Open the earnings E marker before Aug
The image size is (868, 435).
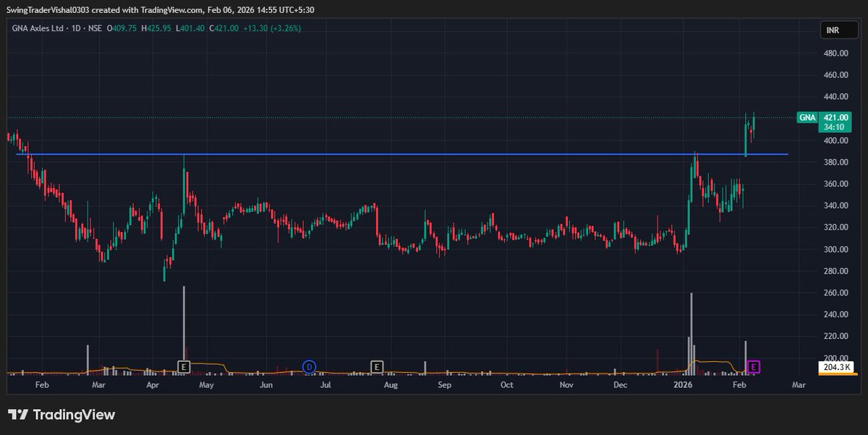(377, 367)
